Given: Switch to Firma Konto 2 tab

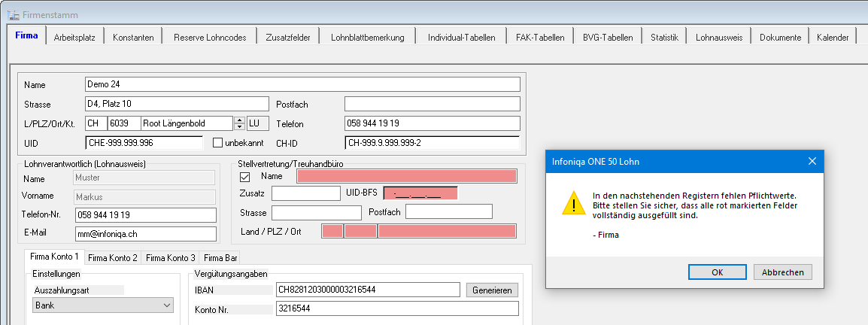Looking at the screenshot, I should [x=112, y=258].
